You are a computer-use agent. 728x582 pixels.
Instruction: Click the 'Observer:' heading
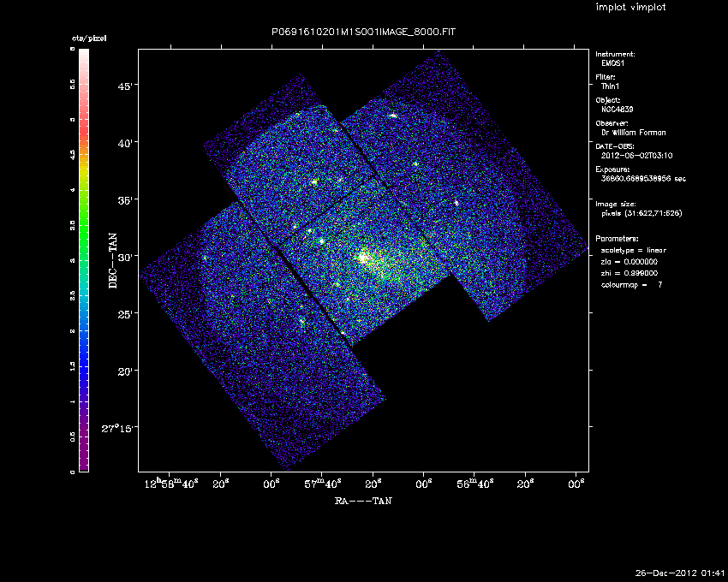612,123
